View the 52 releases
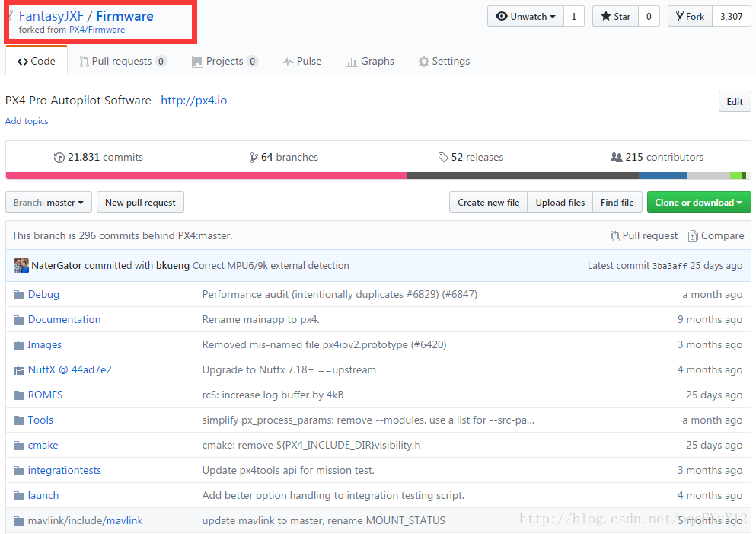The image size is (756, 534). pos(471,157)
